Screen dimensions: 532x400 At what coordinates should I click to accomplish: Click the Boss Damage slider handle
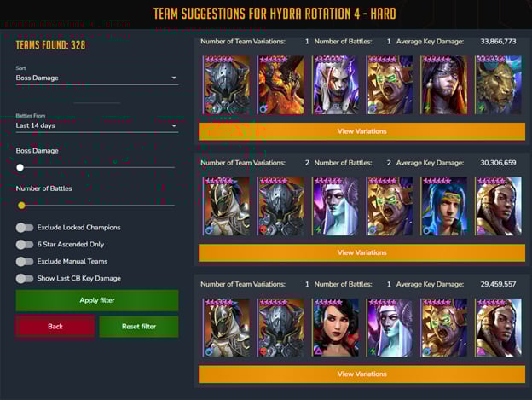(20, 167)
